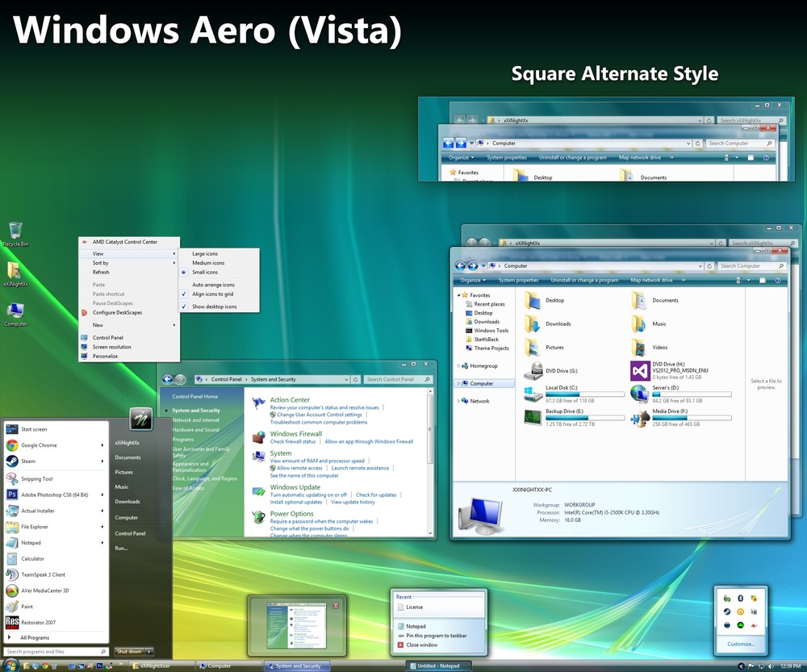
Task: Click the System and Security taskbar thumbnail preview
Action: click(x=296, y=626)
